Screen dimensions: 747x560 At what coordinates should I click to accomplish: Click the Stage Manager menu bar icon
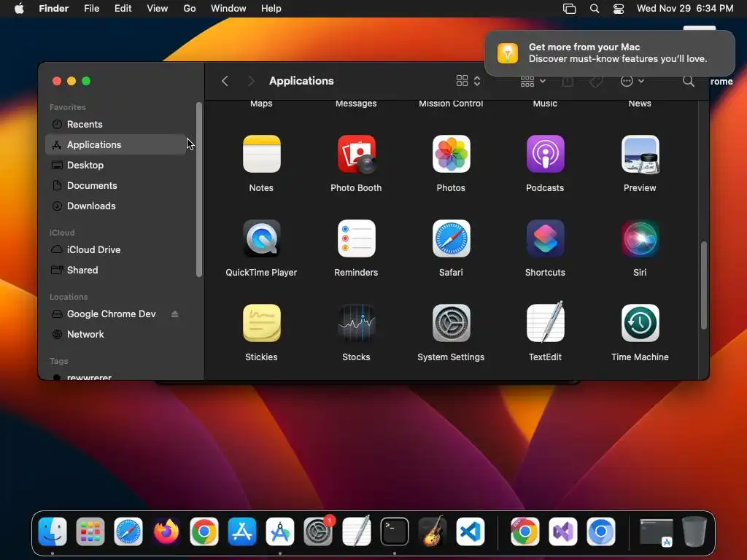(x=569, y=9)
